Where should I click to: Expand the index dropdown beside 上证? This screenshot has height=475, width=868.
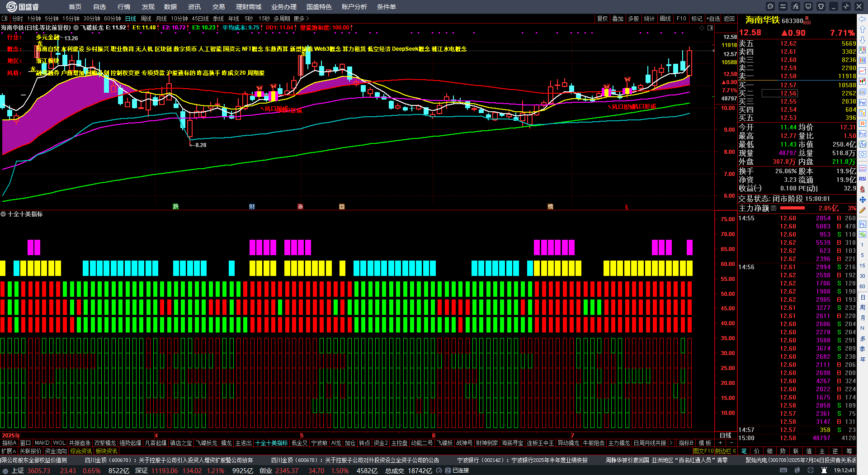(x=5, y=470)
